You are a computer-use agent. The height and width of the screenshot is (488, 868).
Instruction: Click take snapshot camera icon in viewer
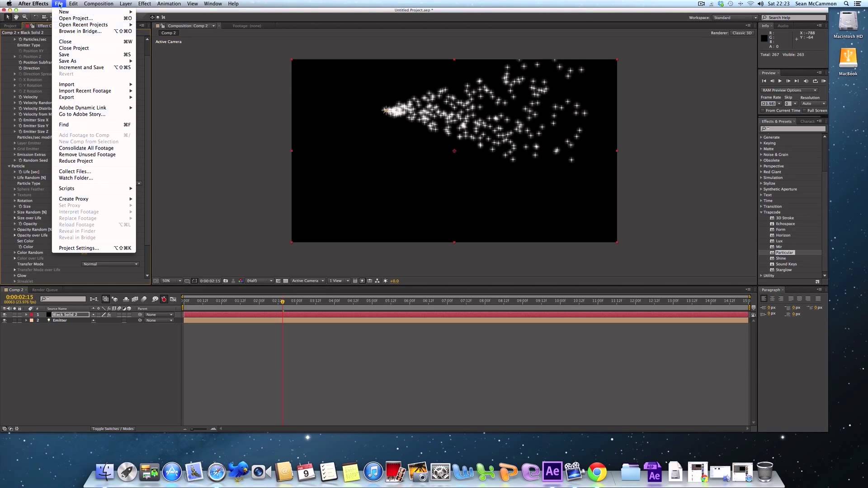[226, 281]
